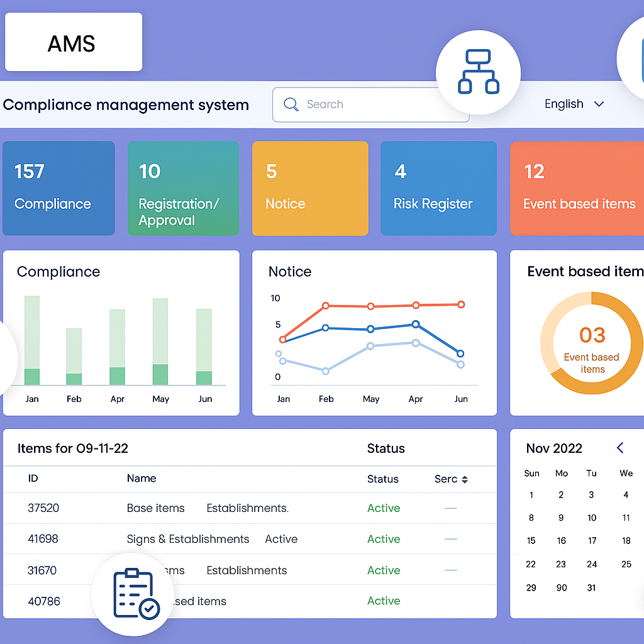
Task: Open the English language dropdown
Action: click(x=574, y=104)
